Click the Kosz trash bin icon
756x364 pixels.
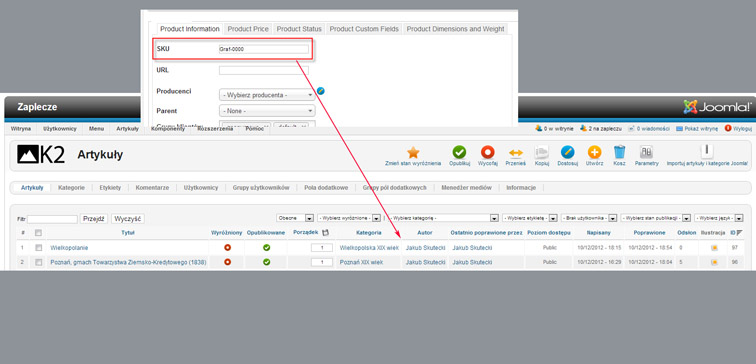pos(620,152)
